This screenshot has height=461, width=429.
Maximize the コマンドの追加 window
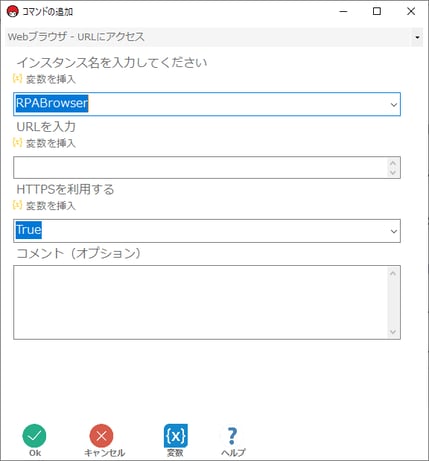(377, 11)
